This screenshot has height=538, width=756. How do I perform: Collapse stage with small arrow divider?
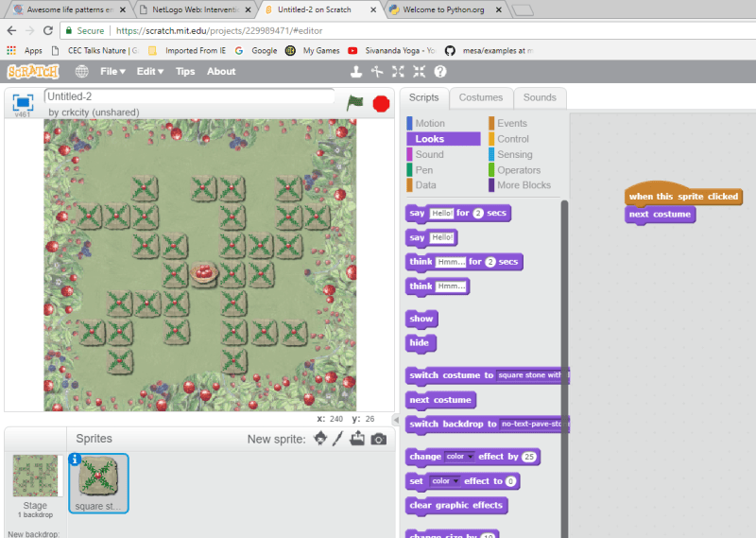click(396, 419)
